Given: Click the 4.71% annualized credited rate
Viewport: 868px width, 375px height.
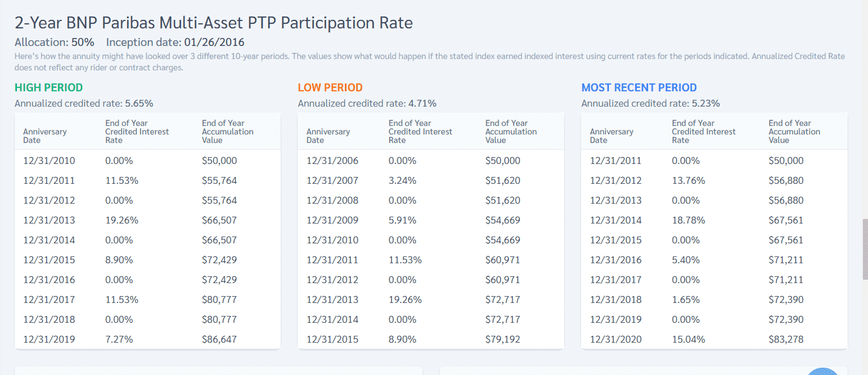Looking at the screenshot, I should (422, 103).
